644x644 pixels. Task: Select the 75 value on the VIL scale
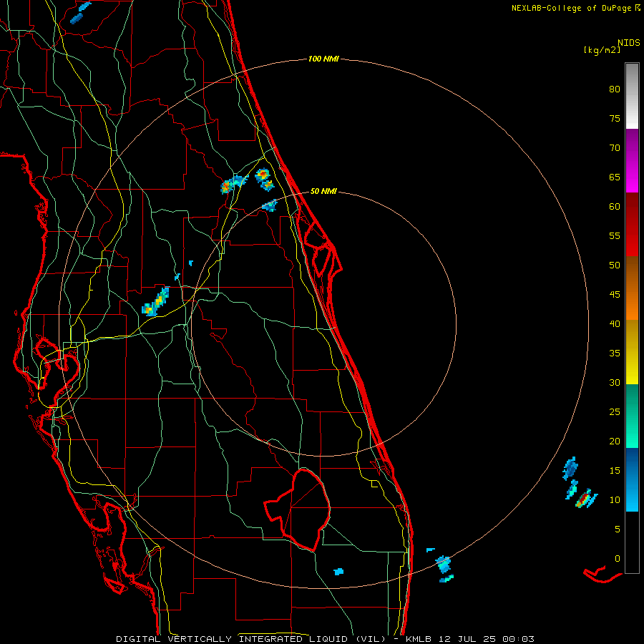[615, 118]
